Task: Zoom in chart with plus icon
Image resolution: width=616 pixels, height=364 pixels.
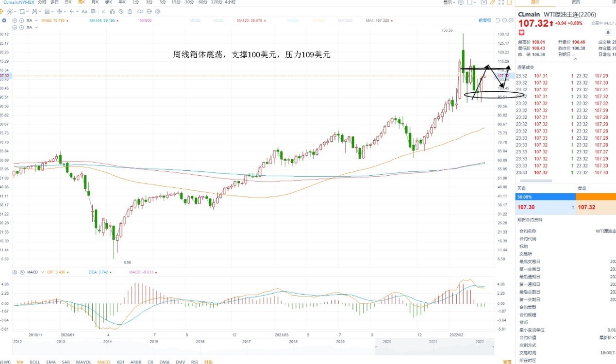Action: (511, 20)
